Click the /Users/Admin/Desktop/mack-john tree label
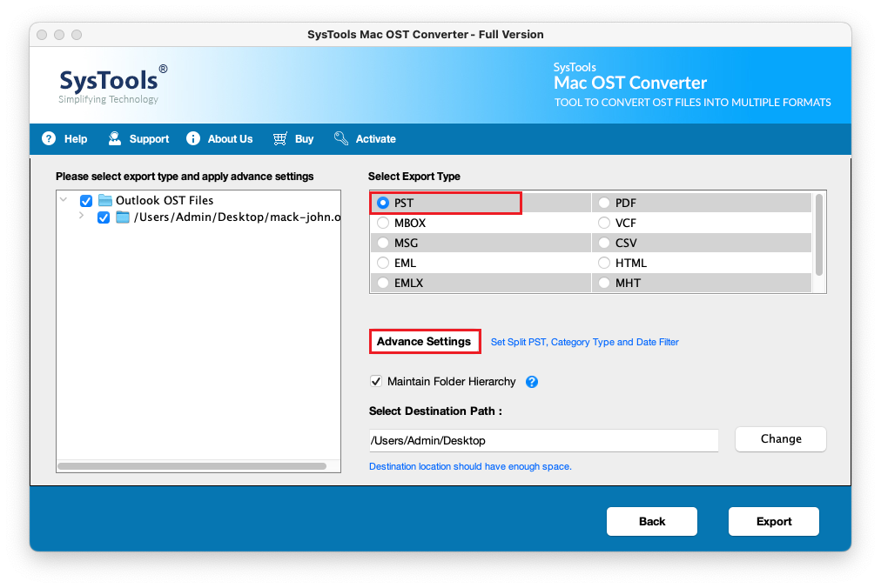The image size is (881, 588). [237, 217]
